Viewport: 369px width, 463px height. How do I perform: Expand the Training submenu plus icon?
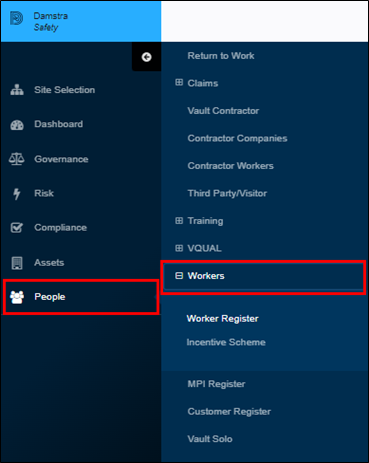[x=179, y=221]
